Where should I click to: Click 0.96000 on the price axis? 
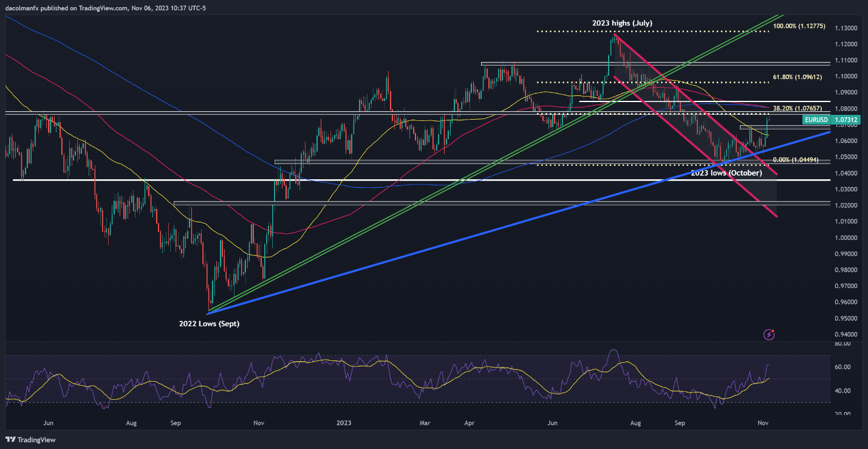tap(847, 302)
